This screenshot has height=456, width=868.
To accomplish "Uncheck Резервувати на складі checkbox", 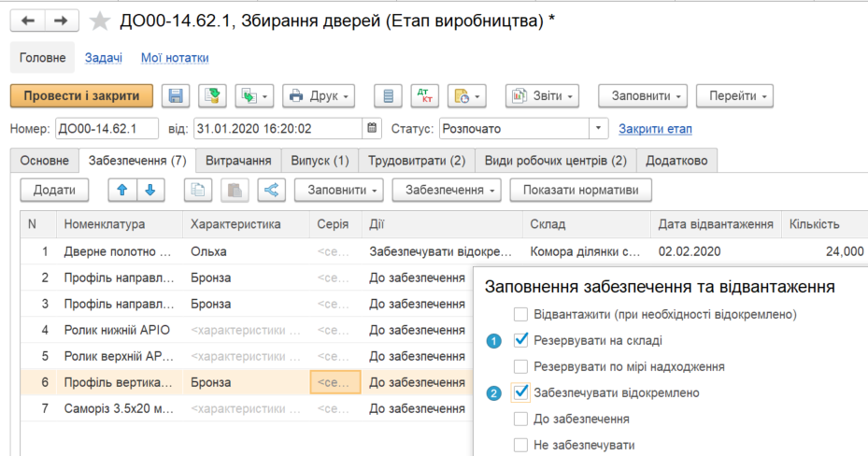I will pyautogui.click(x=521, y=340).
